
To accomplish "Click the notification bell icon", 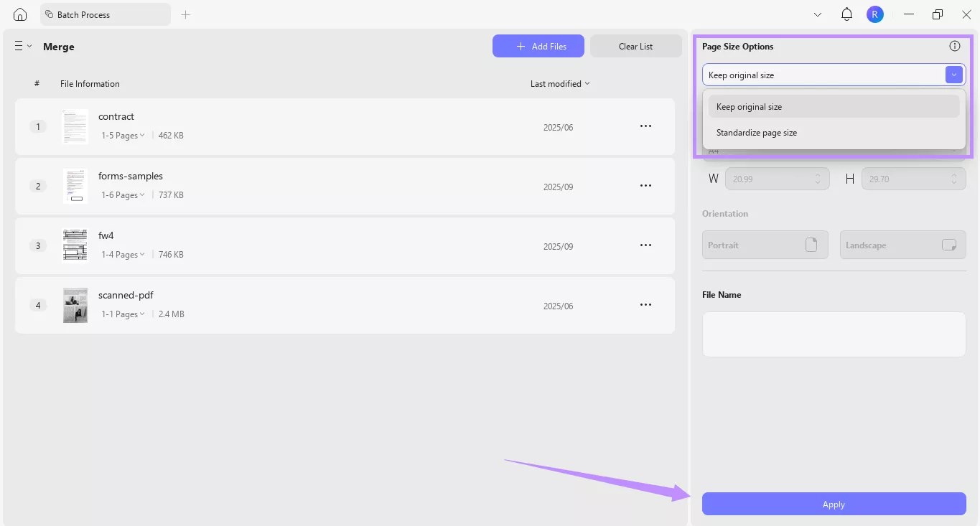I will coord(846,14).
